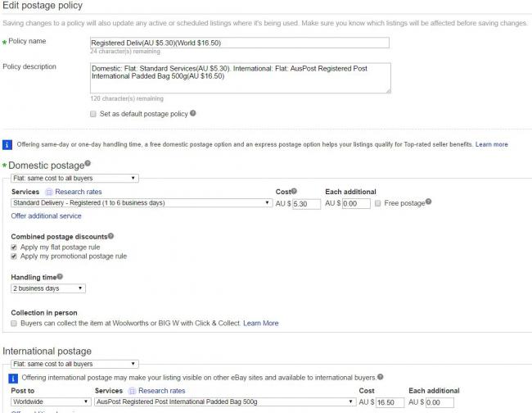Click domestic Research rates calculator icon
The width and height of the screenshot is (532, 413).
49,192
